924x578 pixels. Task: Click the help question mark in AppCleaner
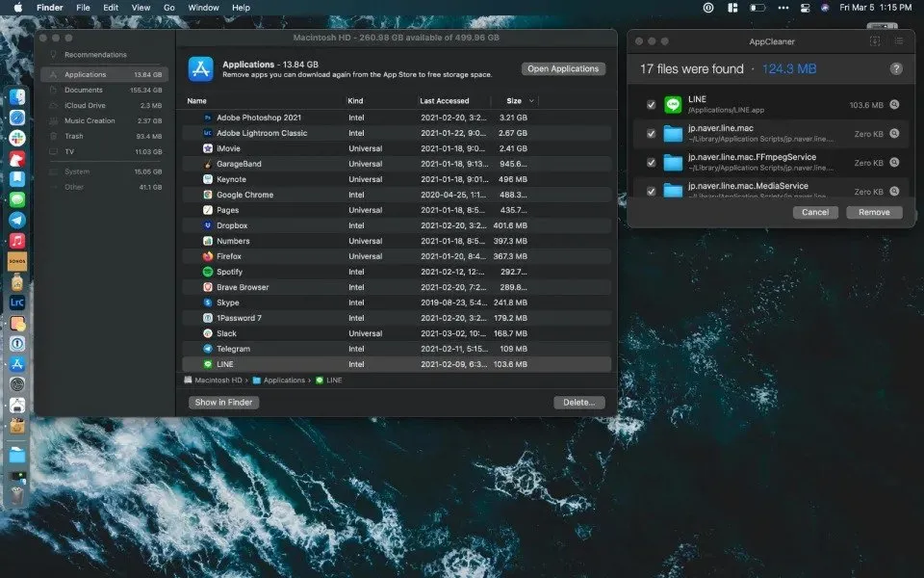click(x=896, y=69)
